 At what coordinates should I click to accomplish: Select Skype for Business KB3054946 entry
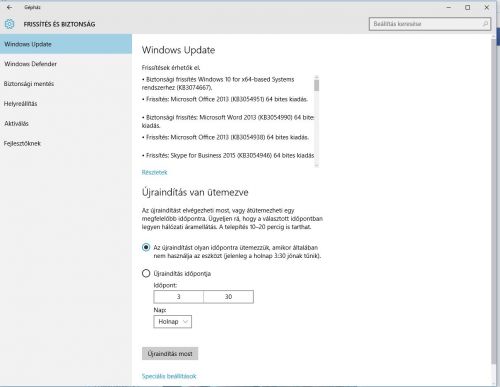[x=228, y=155]
